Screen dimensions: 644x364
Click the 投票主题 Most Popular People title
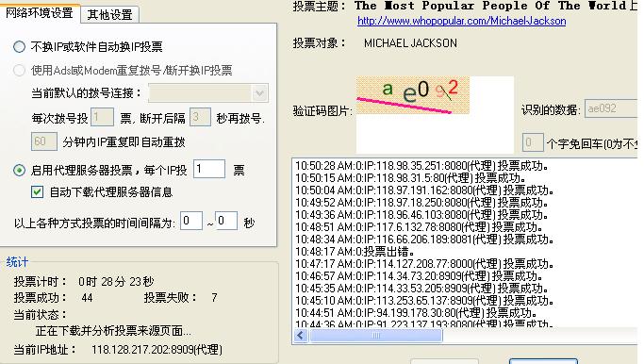click(x=496, y=6)
